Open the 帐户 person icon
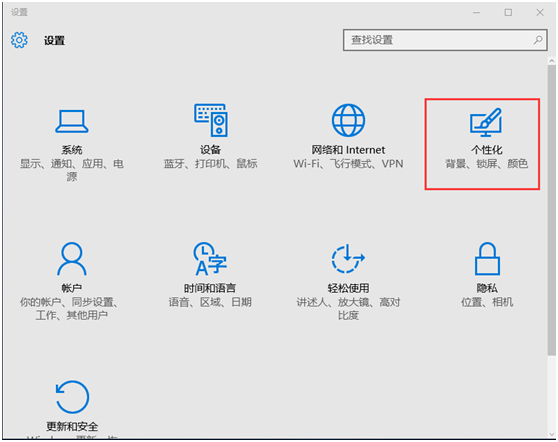Viewport: 558px width, 442px height. point(72,259)
